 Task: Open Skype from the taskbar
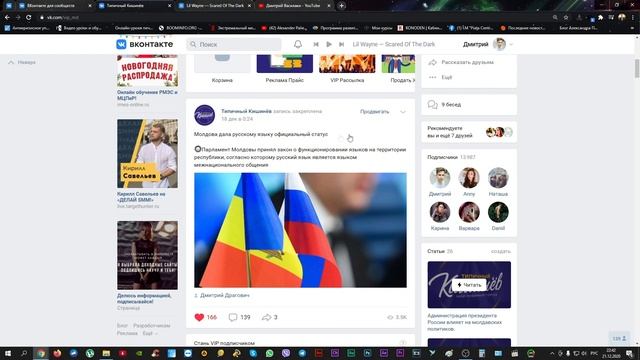[x=253, y=353]
